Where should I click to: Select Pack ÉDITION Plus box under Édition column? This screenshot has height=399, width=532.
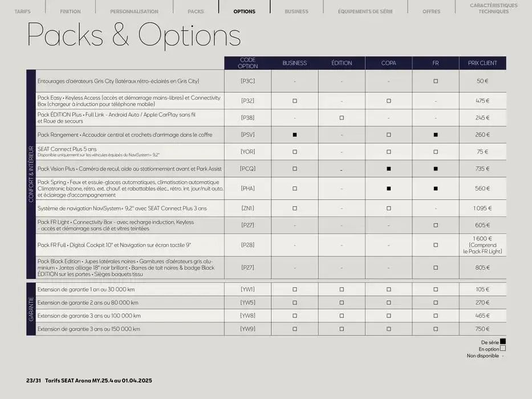coord(342,118)
